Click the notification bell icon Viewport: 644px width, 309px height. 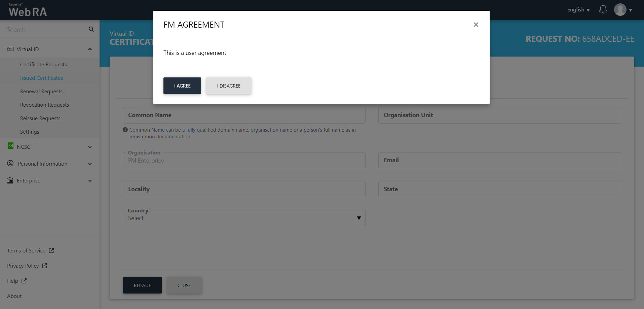pos(603,9)
